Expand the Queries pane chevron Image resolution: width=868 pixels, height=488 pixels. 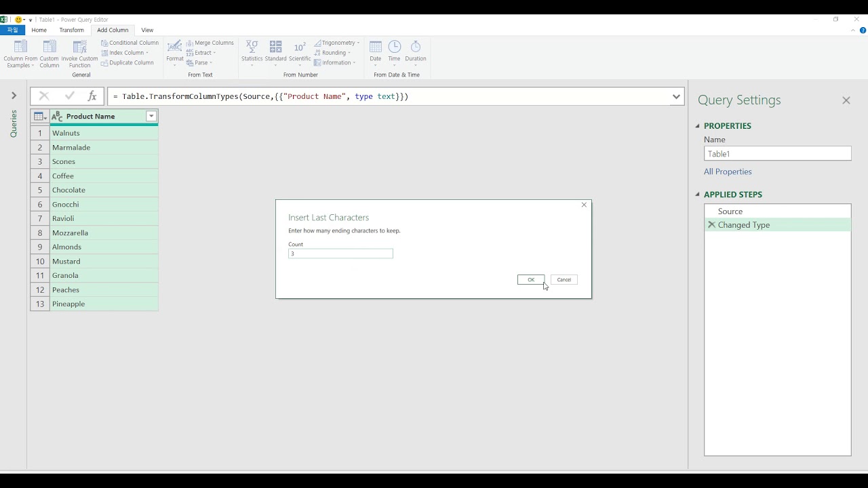click(x=14, y=96)
